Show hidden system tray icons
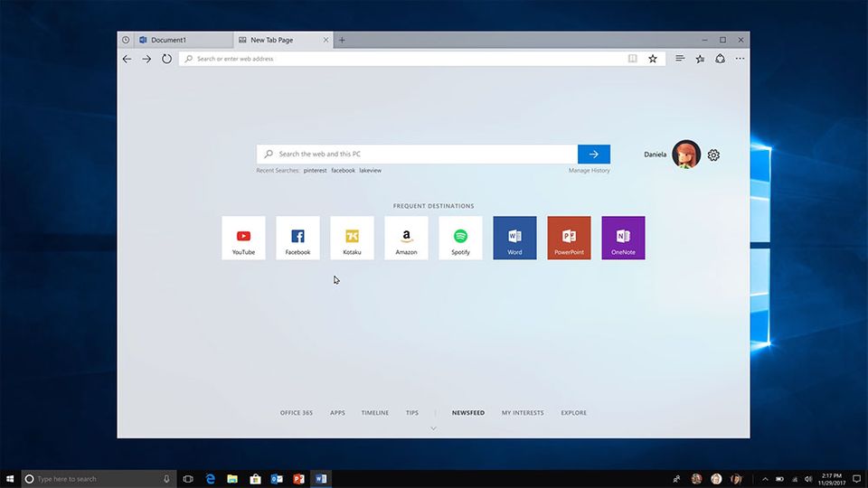This screenshot has width=868, height=488. click(765, 479)
